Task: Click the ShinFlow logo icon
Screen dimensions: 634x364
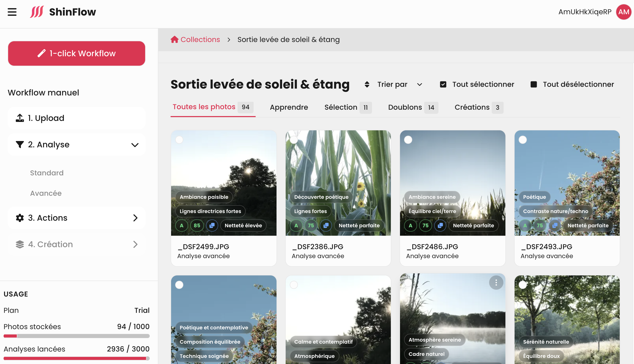Action: [36, 12]
